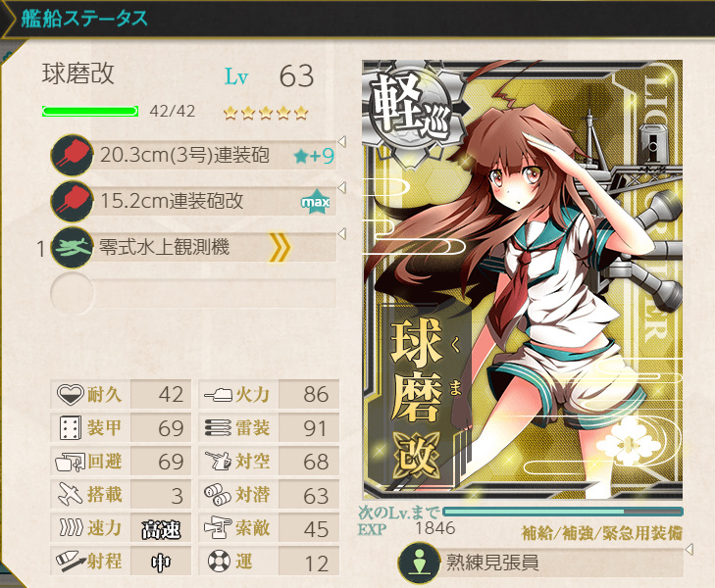Open the 20.3cm(3号)連装砲 equipment entry
Screen dimensions: 715x588
coord(193,155)
